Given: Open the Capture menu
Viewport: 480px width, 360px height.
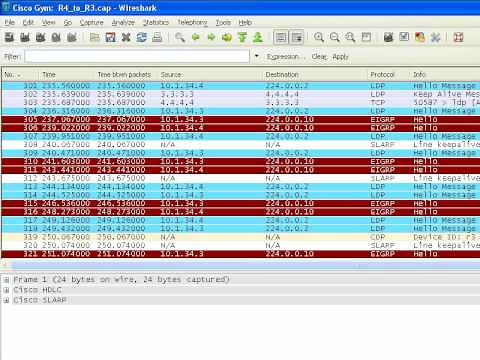Looking at the screenshot, I should click(91, 22).
